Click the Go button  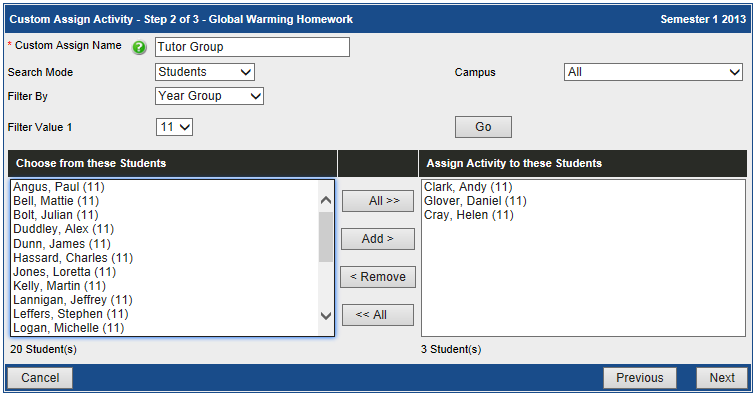click(x=483, y=127)
